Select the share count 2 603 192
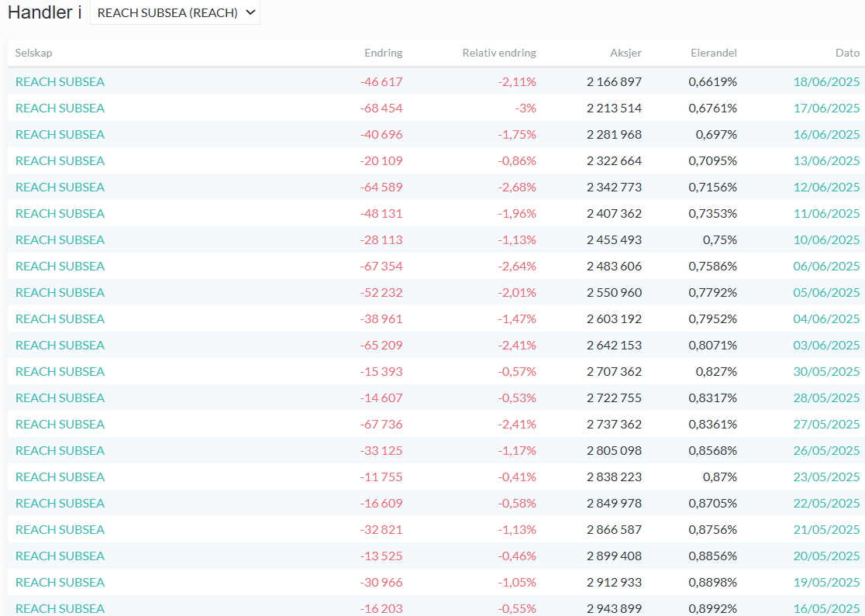Screen dimensions: 865x616 pyautogui.click(x=614, y=318)
